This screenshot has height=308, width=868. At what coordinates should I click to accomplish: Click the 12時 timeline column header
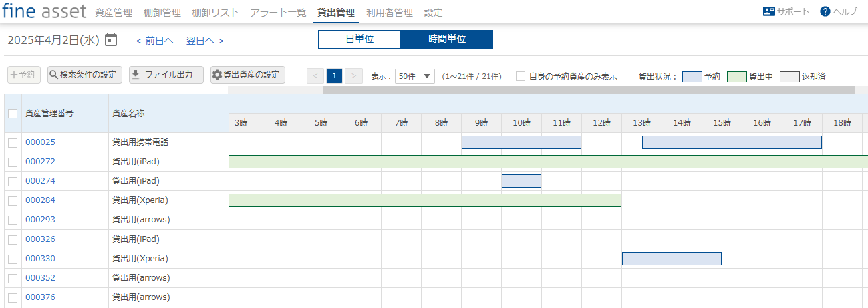(x=601, y=123)
